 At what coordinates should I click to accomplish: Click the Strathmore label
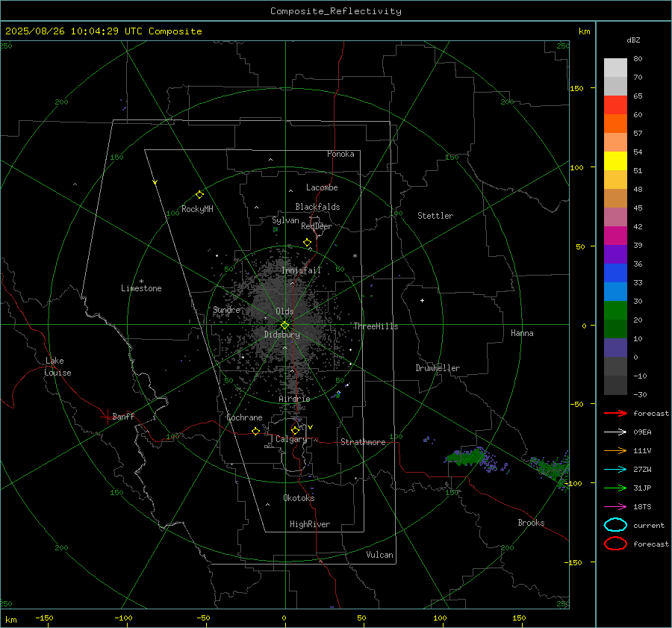click(363, 442)
